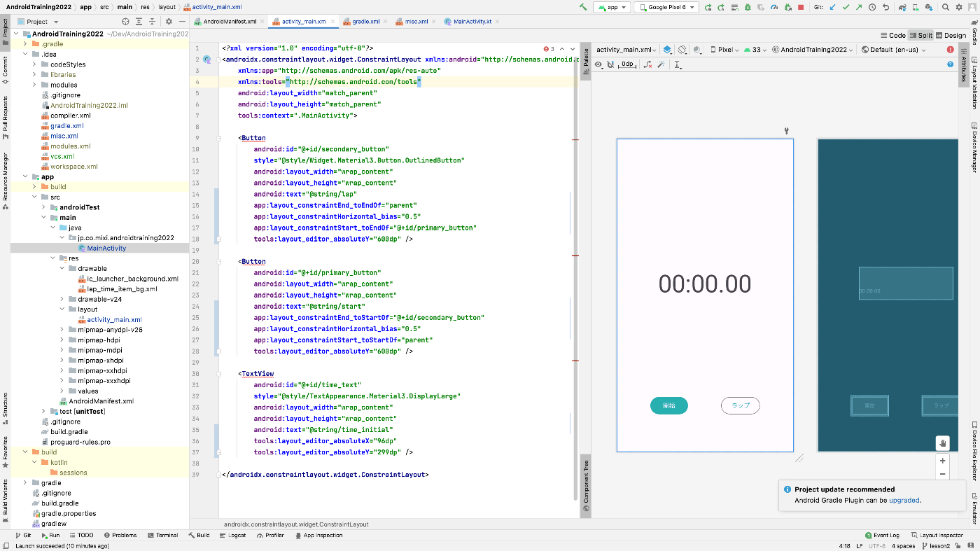Open the Terminal tool window
Screen dimensions: 980x551
tap(162, 535)
